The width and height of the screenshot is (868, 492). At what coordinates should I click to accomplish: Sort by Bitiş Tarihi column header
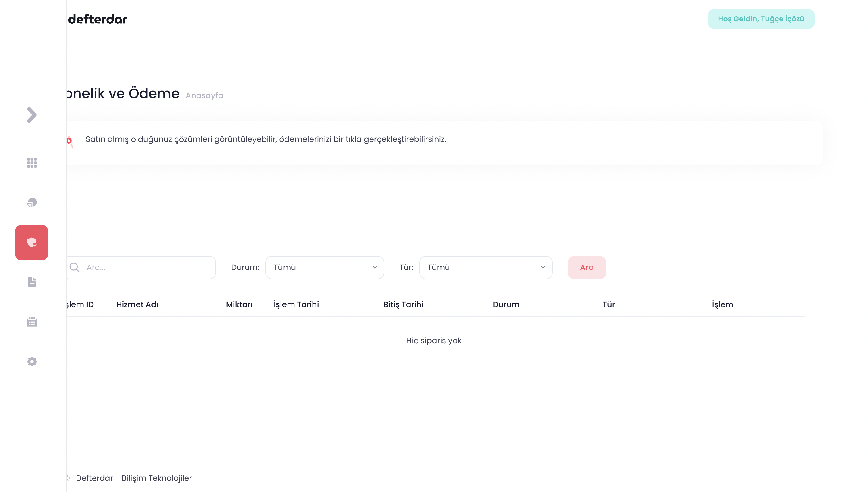pyautogui.click(x=403, y=304)
